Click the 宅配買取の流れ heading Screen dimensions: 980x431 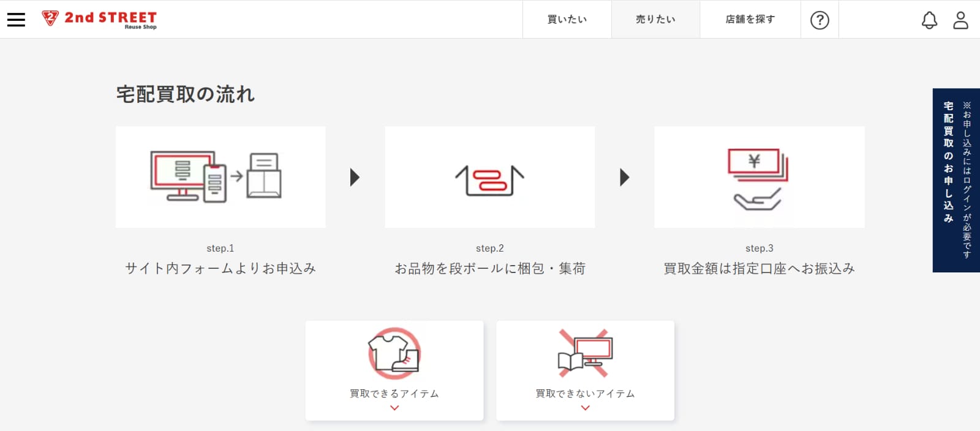[186, 94]
